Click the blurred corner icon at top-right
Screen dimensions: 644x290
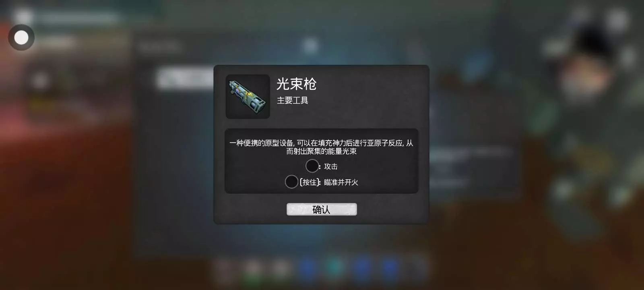coord(618,19)
